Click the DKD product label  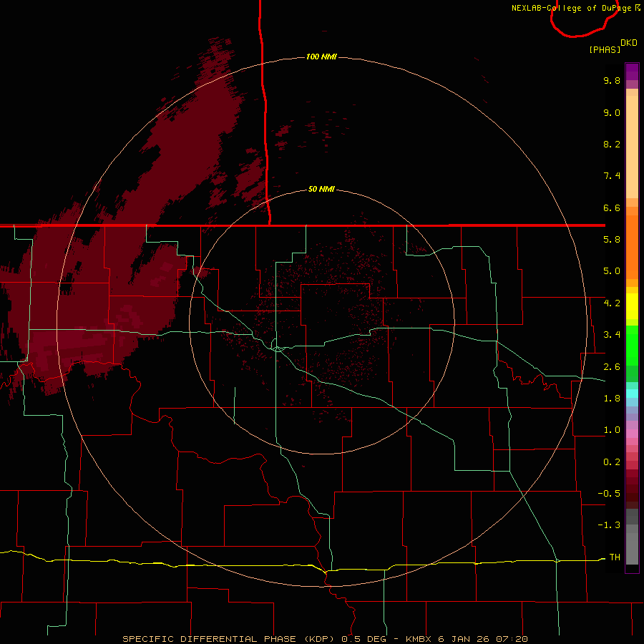[629, 43]
